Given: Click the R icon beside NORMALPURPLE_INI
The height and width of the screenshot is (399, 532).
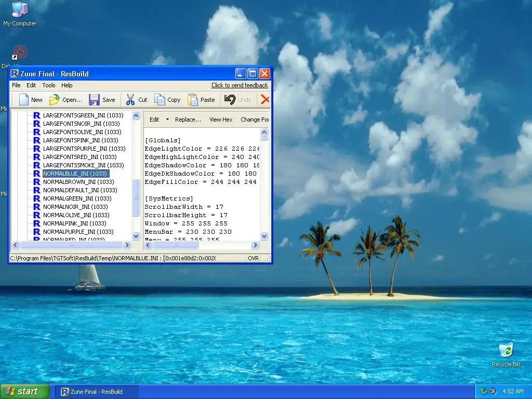Looking at the screenshot, I should point(37,232).
